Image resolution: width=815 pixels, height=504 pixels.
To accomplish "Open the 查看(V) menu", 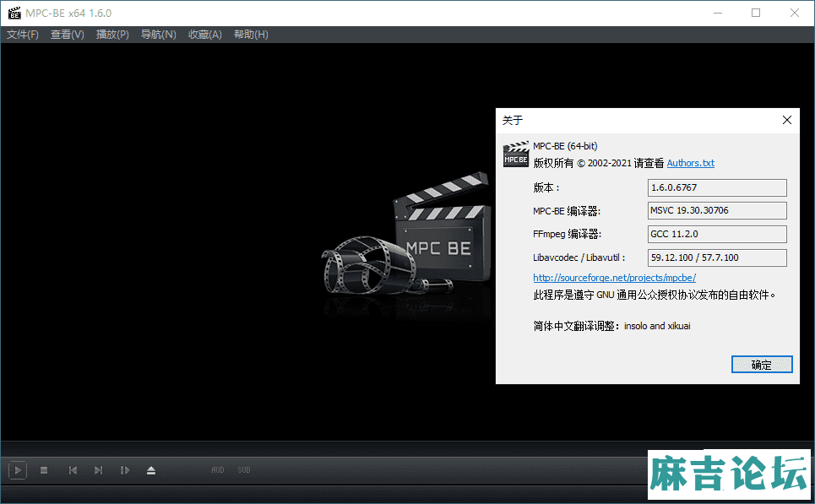I will coord(67,35).
